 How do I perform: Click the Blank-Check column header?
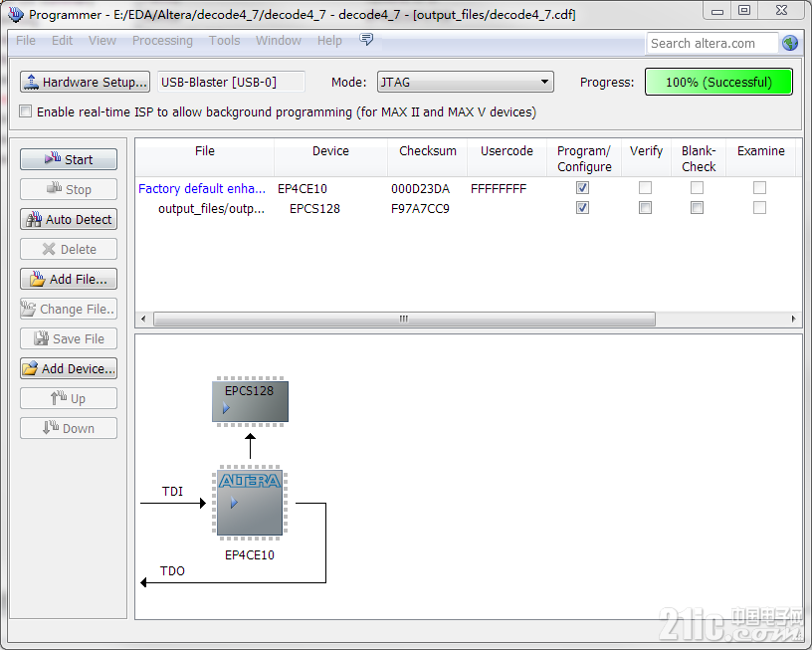coord(699,158)
